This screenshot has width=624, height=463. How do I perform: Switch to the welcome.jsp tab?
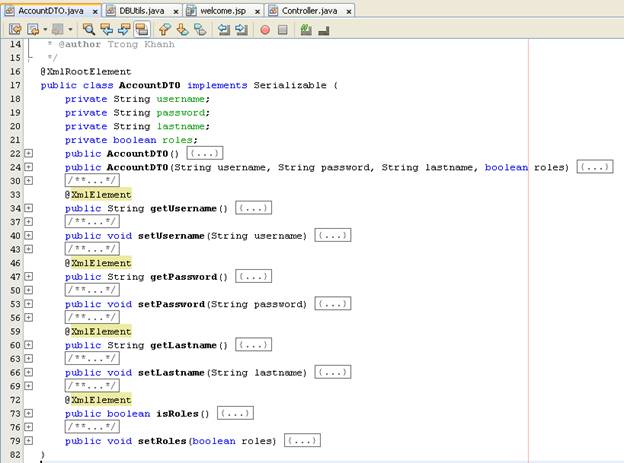(x=223, y=11)
